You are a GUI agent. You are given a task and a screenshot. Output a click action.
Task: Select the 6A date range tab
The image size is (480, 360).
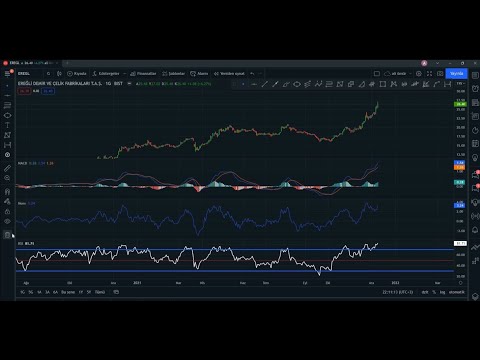[55, 292]
